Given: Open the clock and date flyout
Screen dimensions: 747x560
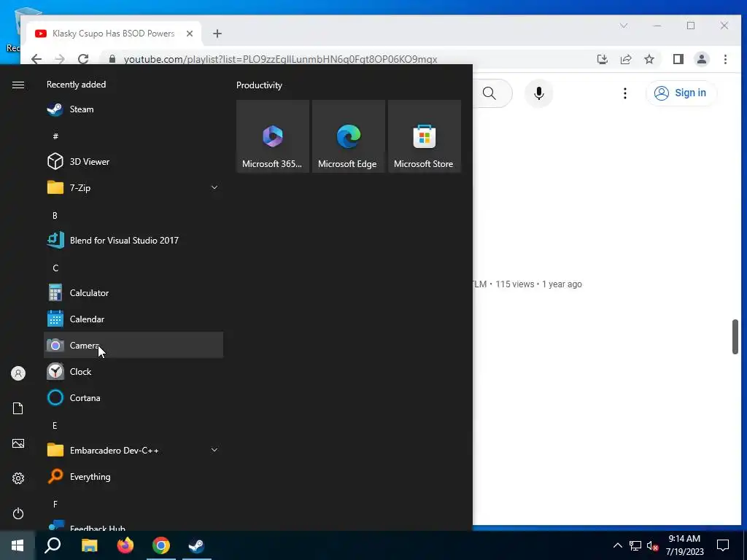Looking at the screenshot, I should [684, 545].
